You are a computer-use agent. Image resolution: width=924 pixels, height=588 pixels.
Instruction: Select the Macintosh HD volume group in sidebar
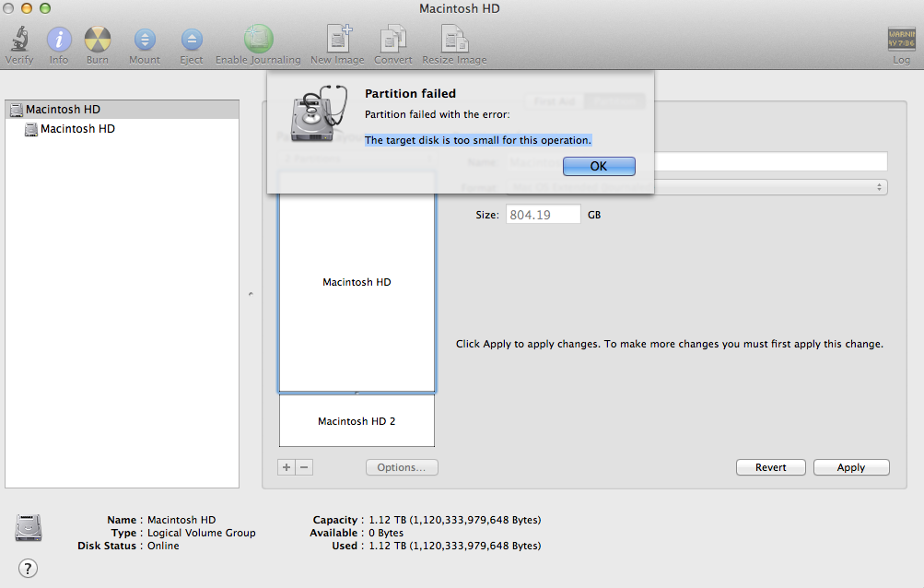click(x=122, y=109)
